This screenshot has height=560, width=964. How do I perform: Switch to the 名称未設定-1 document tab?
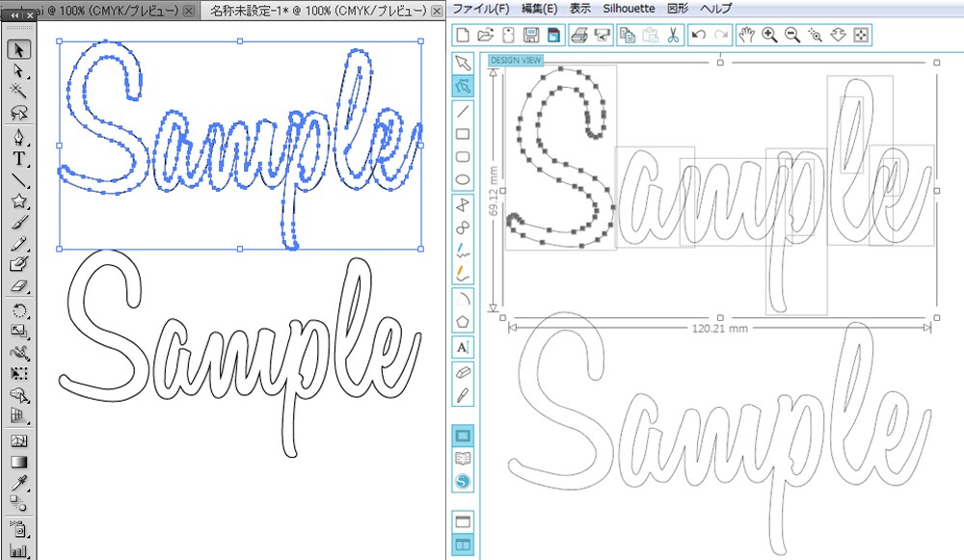(317, 11)
